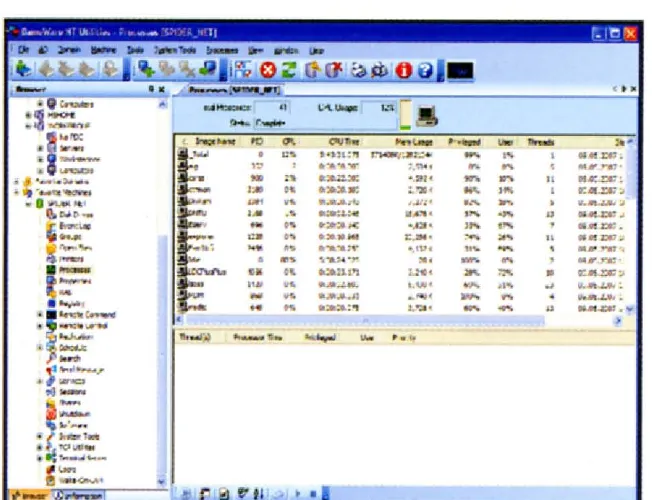Select the Open Files tree item
This screenshot has height=500, width=670.
pos(75,248)
